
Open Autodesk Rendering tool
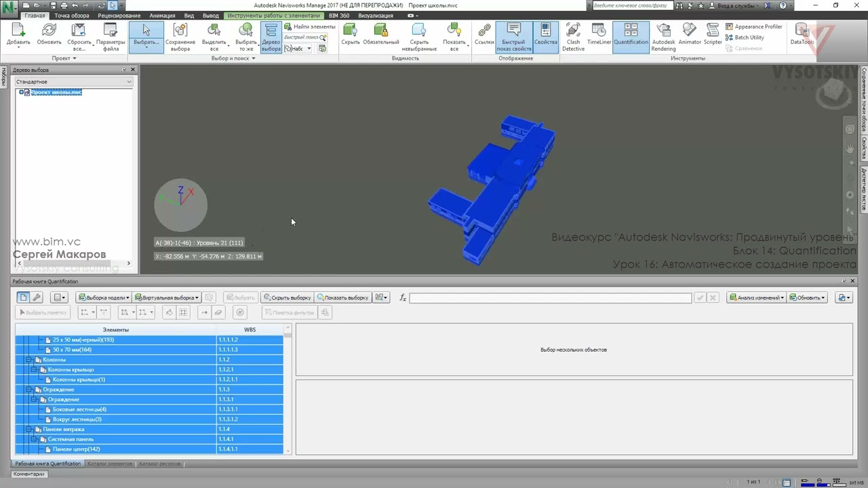click(663, 37)
